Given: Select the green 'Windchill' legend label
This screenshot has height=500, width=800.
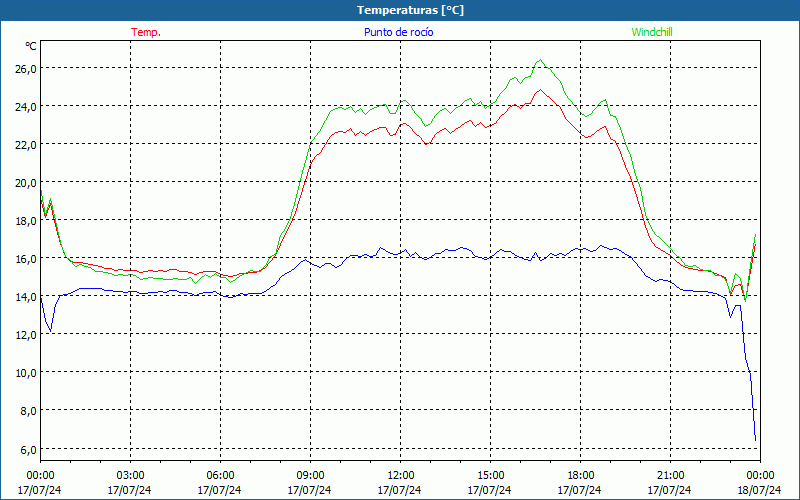Looking at the screenshot, I should (x=652, y=32).
